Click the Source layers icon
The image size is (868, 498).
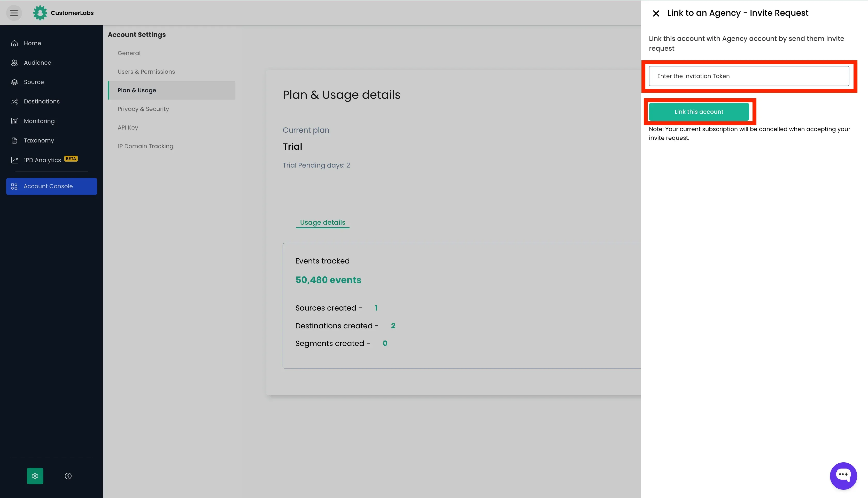click(14, 82)
